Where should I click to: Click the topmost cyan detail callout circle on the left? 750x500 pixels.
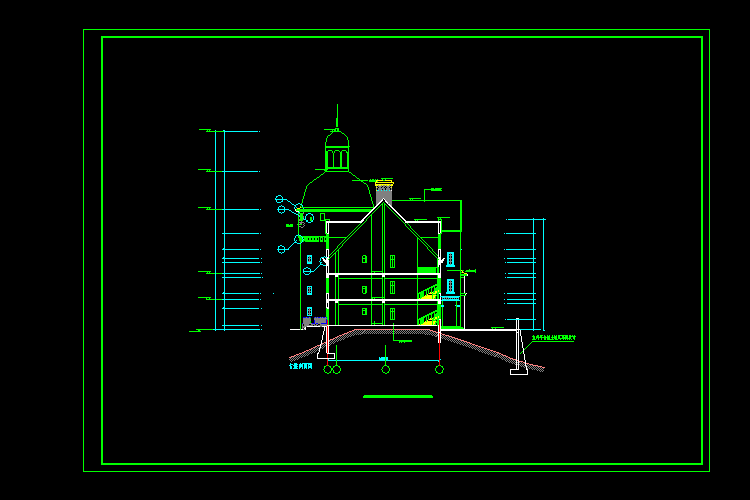tap(280, 199)
